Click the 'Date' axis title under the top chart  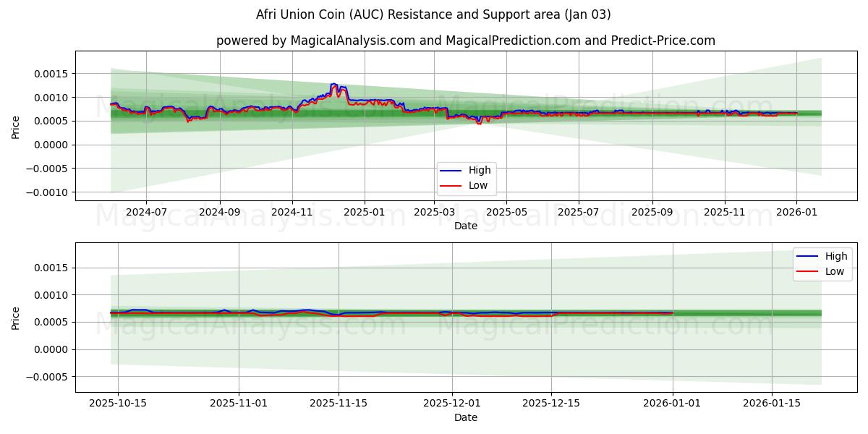(x=466, y=226)
